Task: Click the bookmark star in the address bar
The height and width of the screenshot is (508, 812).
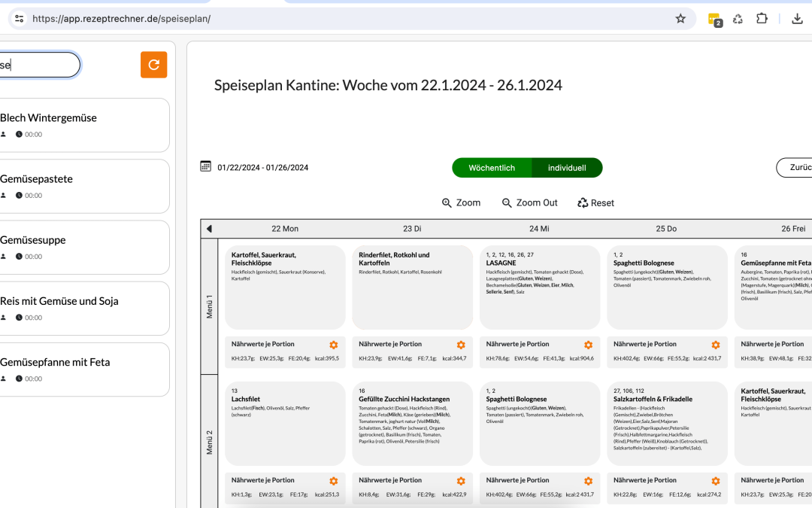Action: point(680,18)
